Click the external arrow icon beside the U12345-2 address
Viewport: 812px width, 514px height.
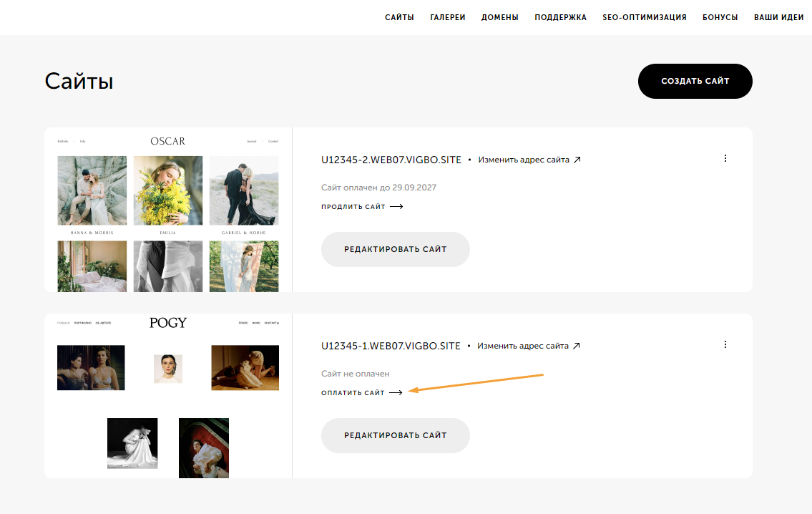click(577, 160)
